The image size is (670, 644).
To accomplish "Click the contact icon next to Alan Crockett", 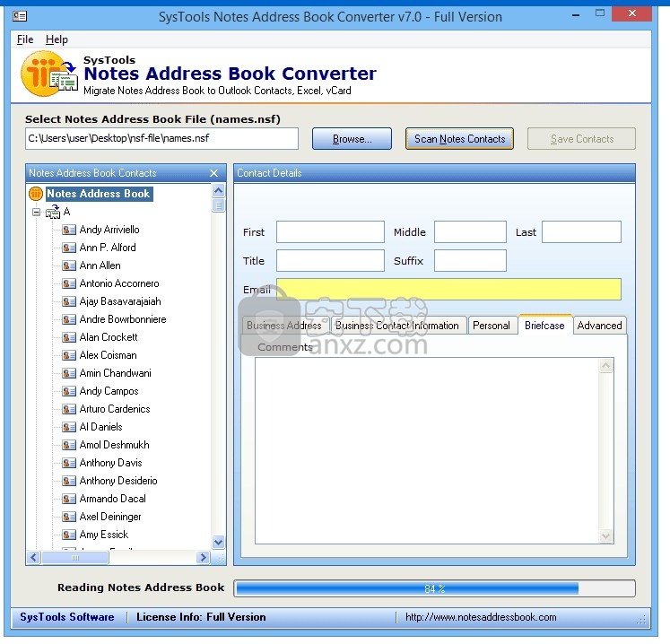I will coord(69,337).
